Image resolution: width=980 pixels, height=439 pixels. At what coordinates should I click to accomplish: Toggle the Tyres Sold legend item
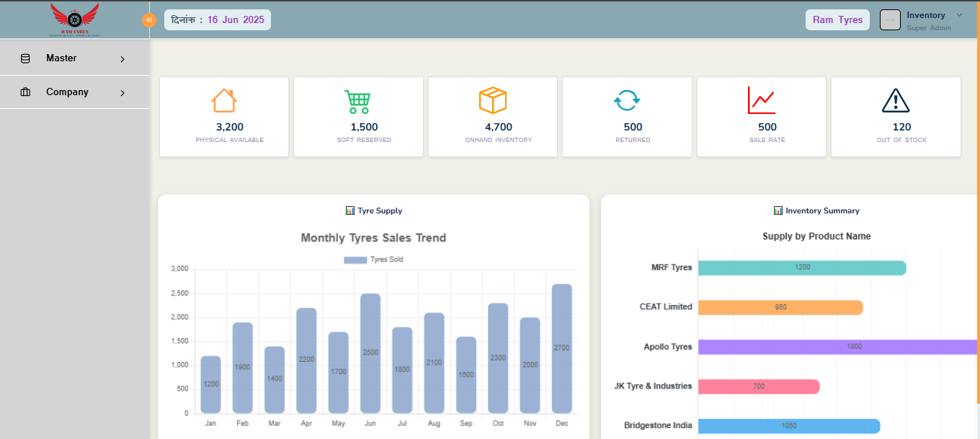[x=373, y=260]
